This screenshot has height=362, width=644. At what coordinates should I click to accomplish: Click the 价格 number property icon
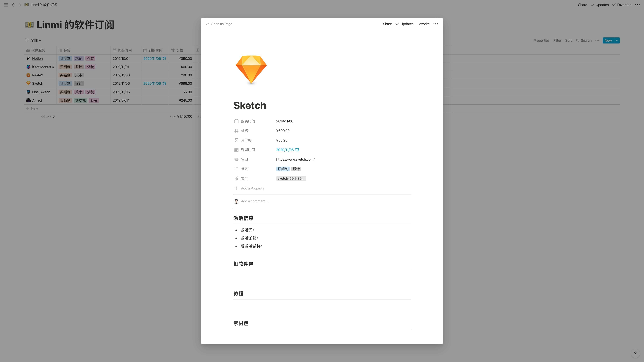[236, 131]
